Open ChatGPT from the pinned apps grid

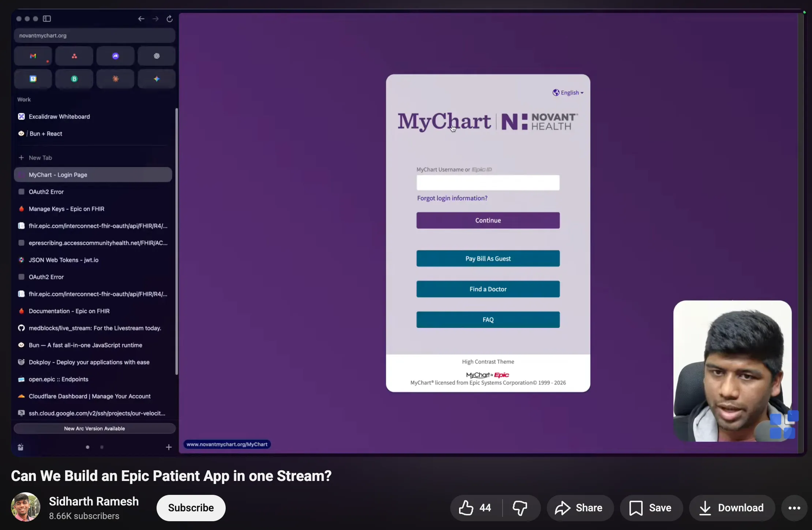[157, 56]
